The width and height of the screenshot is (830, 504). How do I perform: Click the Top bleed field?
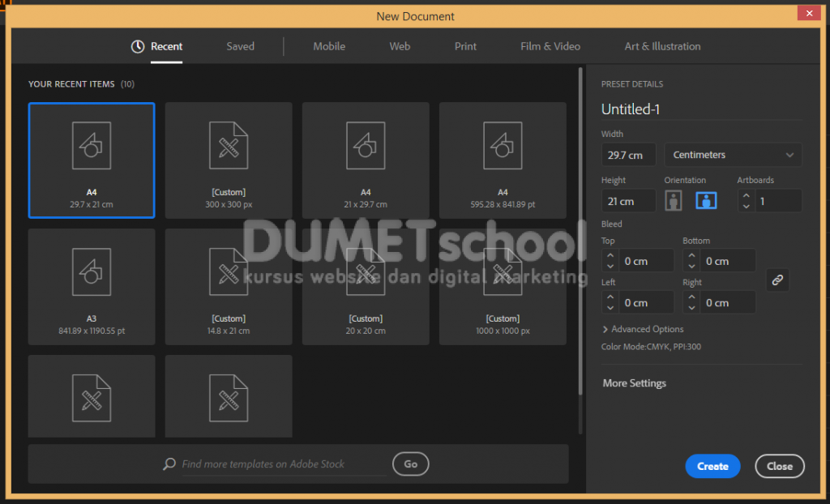point(646,261)
